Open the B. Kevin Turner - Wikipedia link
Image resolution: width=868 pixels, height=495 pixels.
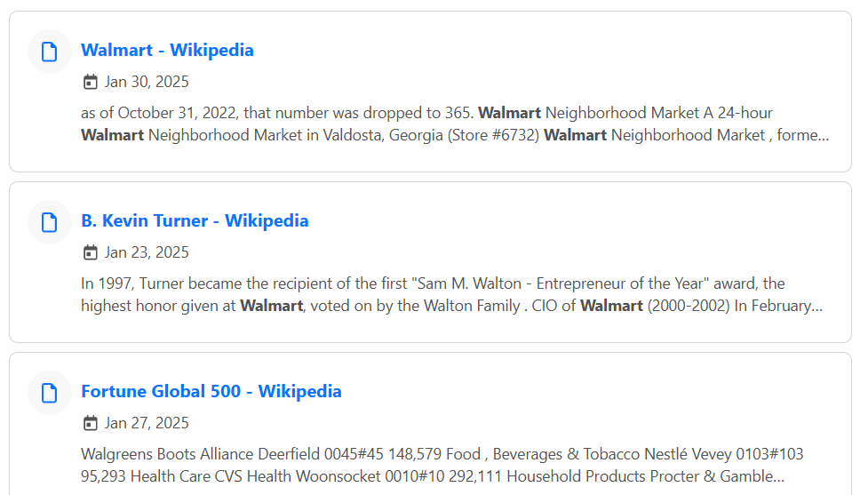[x=195, y=220]
